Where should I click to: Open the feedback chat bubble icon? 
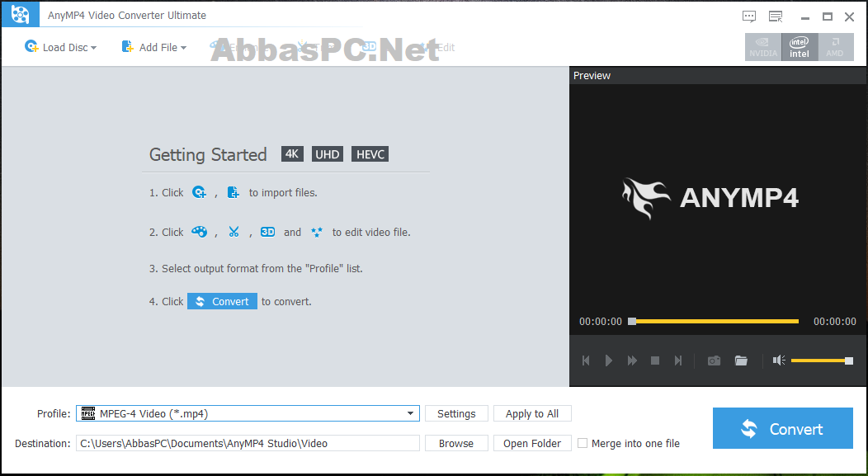pos(749,16)
